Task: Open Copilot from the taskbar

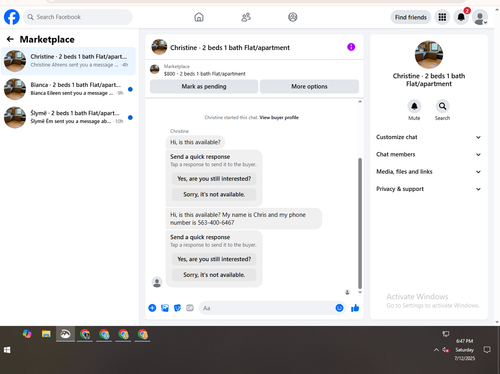Action: 27,334
